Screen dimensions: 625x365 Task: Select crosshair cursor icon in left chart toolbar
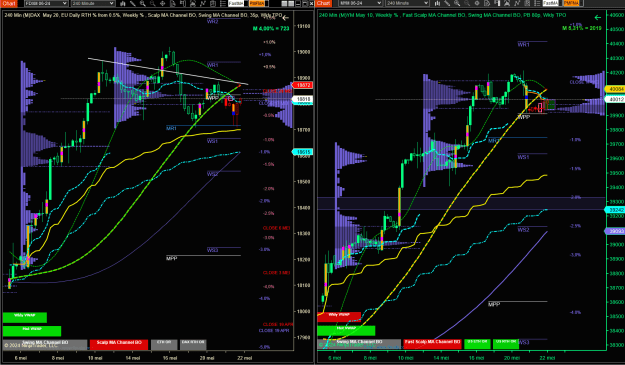pos(162,3)
